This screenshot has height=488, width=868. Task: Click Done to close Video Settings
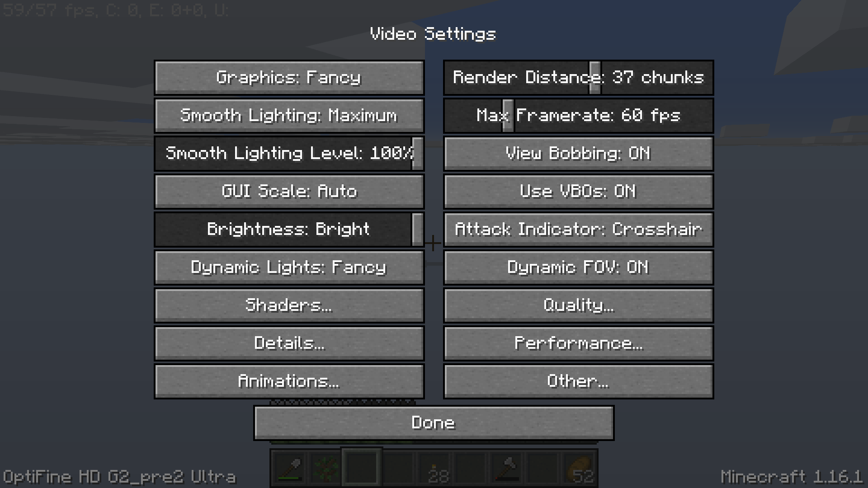[x=434, y=423]
